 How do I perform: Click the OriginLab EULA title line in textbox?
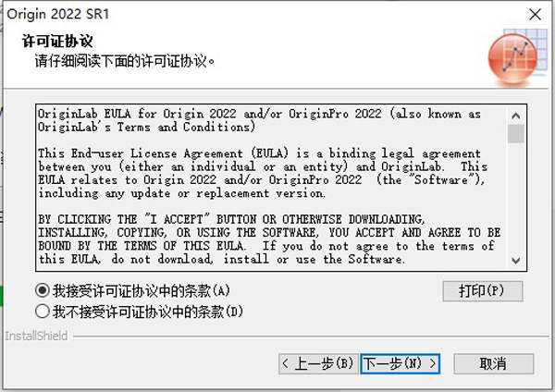pyautogui.click(x=259, y=120)
